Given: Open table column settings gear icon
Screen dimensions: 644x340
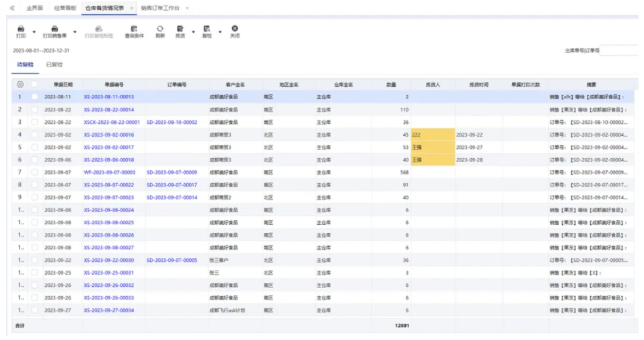Looking at the screenshot, I should pos(20,85).
